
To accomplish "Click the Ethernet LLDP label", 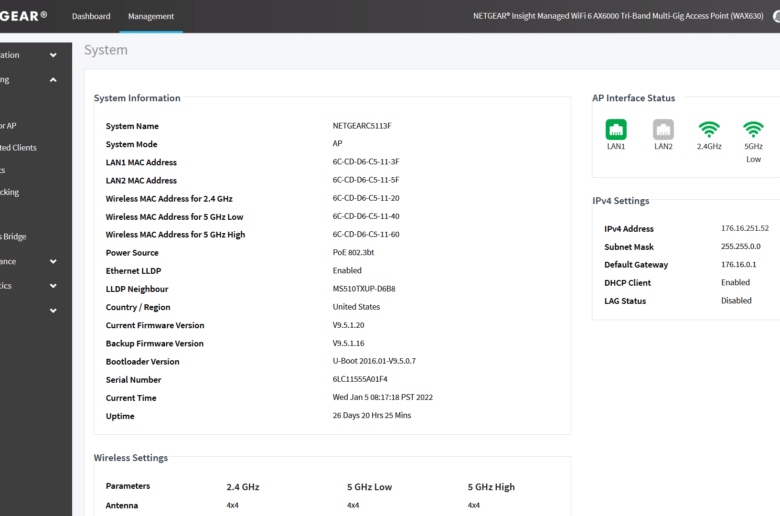I will (x=133, y=271).
